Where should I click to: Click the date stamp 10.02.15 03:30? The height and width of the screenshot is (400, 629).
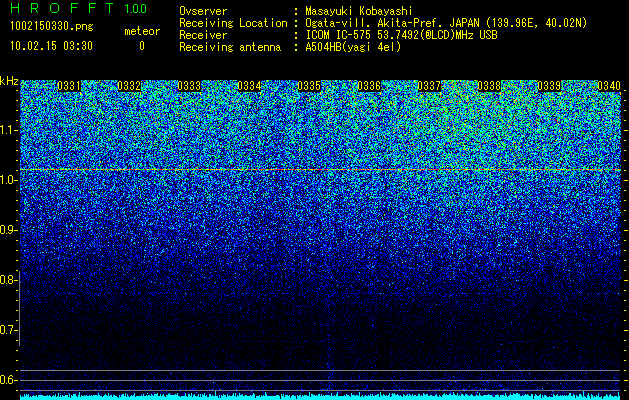point(51,46)
